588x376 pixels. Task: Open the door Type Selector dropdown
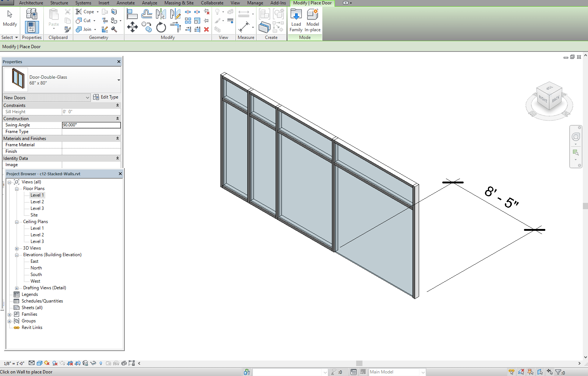(x=119, y=80)
